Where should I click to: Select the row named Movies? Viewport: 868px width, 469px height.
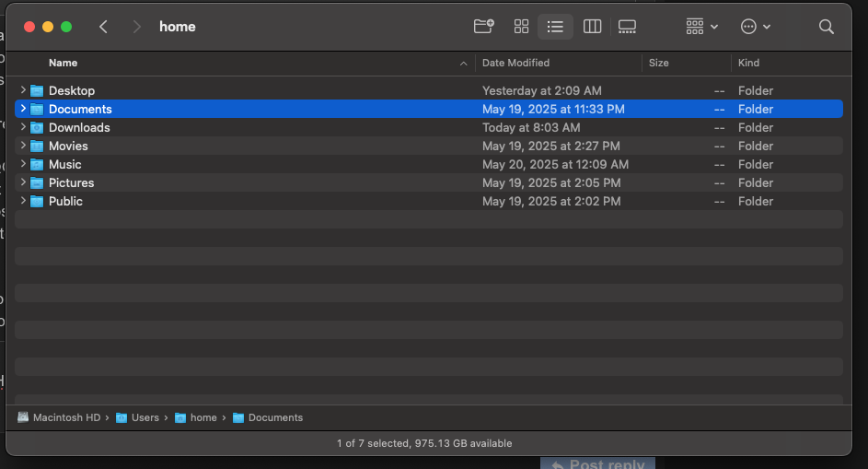coord(428,146)
